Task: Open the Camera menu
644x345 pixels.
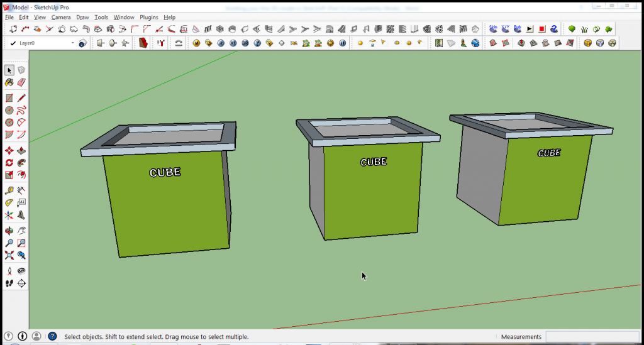Action: coord(61,17)
